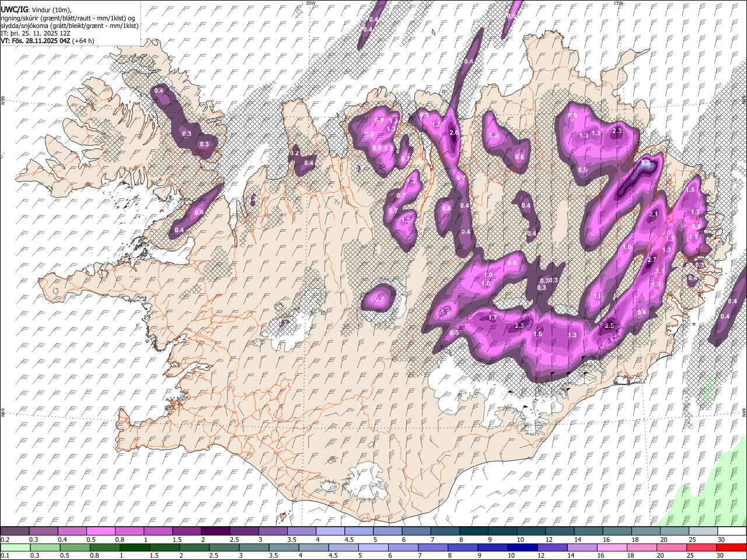Select the bright pink 0.5 snow-scale swatch

click(100, 531)
